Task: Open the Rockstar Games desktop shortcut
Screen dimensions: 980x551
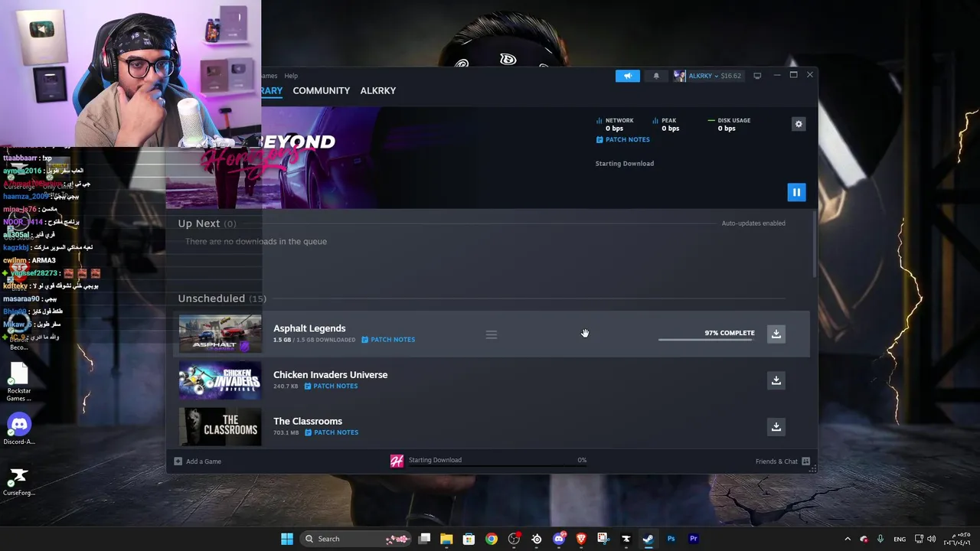Action: (x=19, y=383)
